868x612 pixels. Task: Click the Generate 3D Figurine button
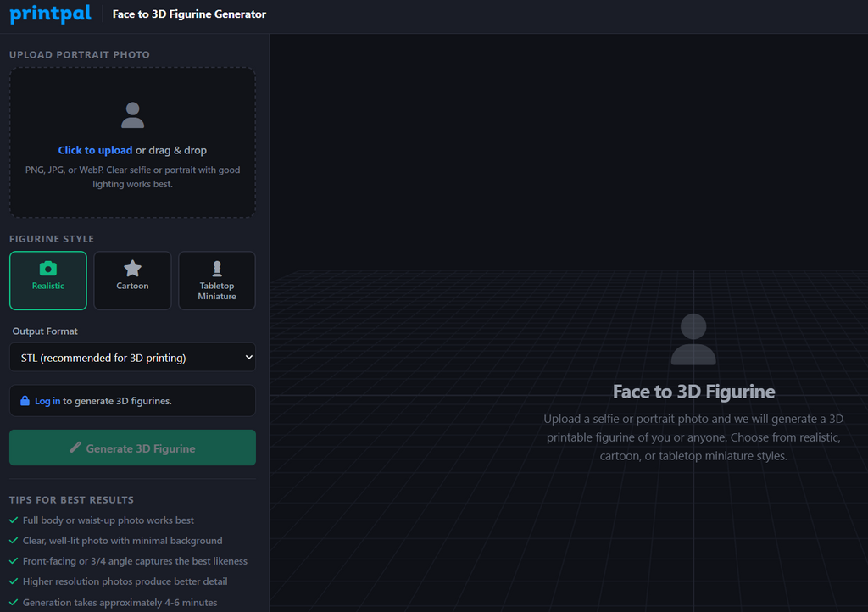point(132,448)
